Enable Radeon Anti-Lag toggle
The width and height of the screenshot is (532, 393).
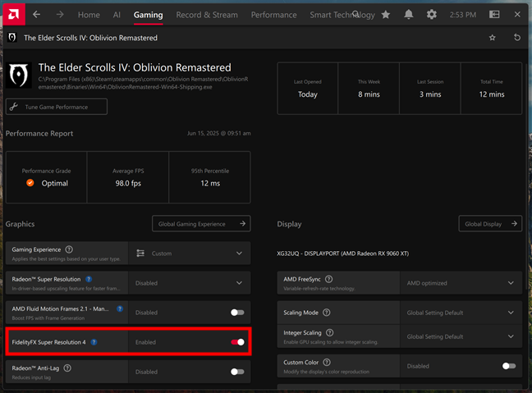tap(237, 372)
